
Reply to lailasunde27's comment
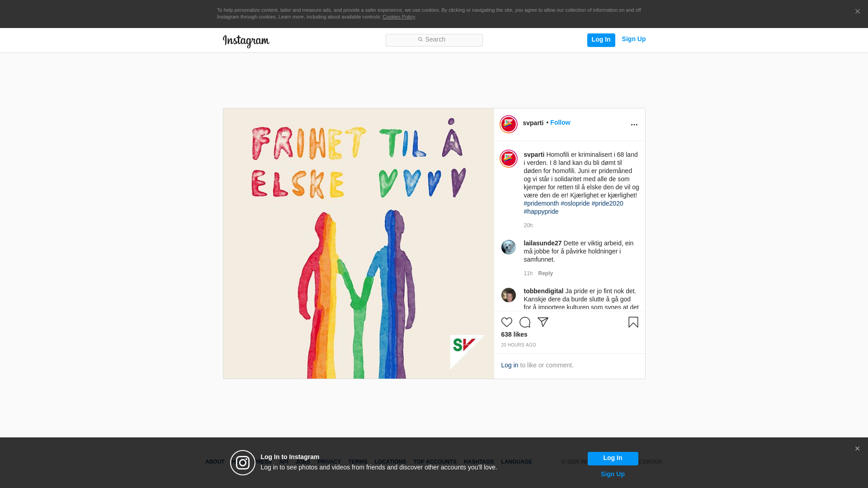[545, 273]
